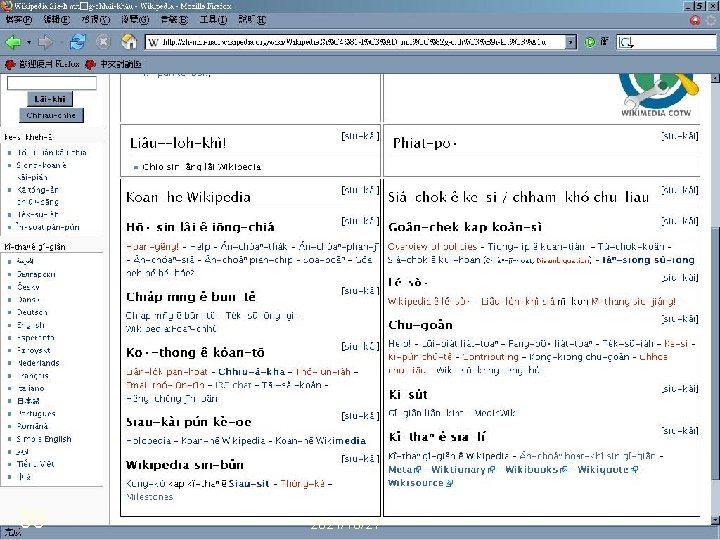Open the search engine selector icon

[625, 42]
